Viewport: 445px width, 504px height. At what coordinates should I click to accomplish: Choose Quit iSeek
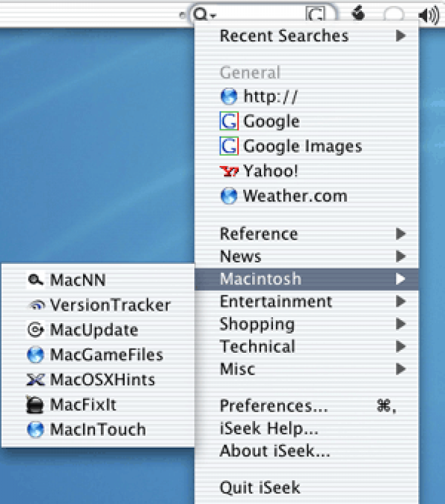click(307, 487)
